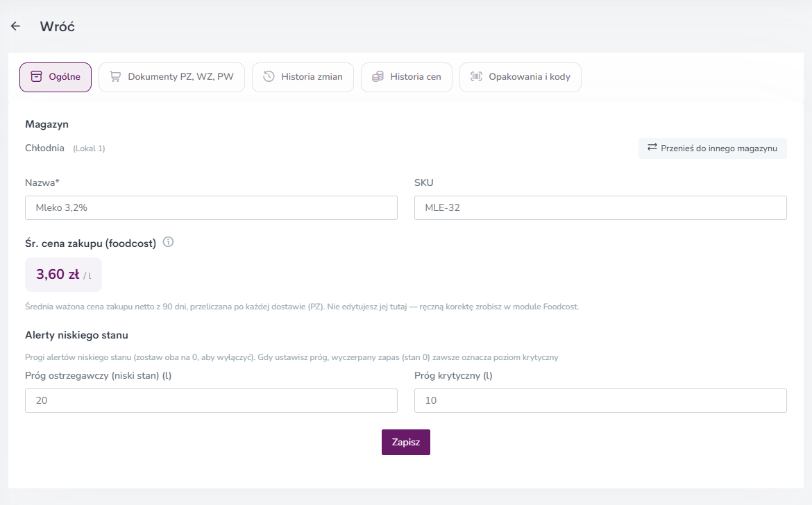
Task: Click the Śr. cena zakupu (foodcost) heading
Action: [91, 243]
